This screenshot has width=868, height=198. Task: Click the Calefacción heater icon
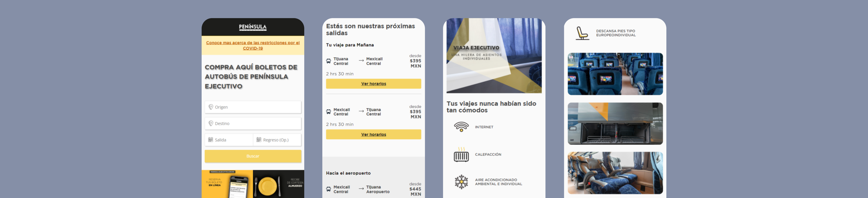461,155
